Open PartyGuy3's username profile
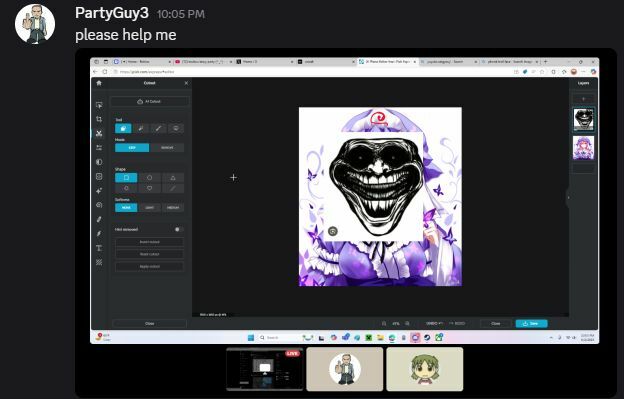Viewport: 624px width, 399px height. pyautogui.click(x=112, y=13)
